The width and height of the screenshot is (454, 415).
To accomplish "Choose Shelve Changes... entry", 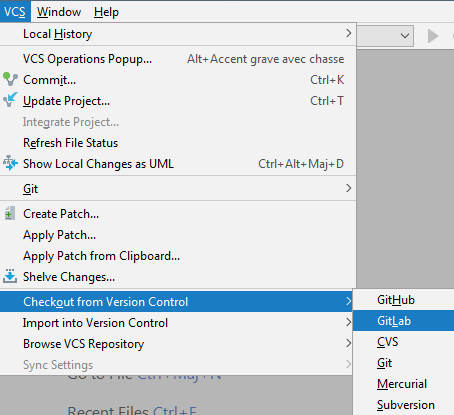I will pos(178,277).
